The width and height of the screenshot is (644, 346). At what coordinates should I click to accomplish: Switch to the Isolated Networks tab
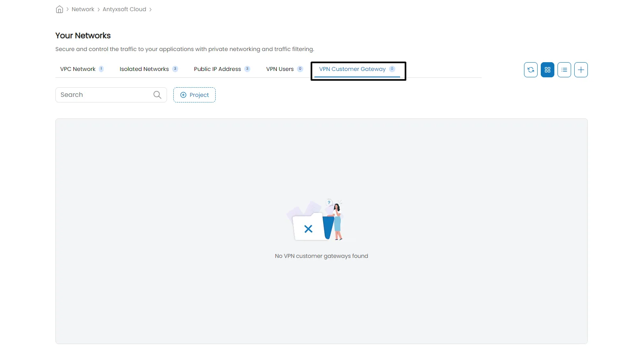coord(144,69)
